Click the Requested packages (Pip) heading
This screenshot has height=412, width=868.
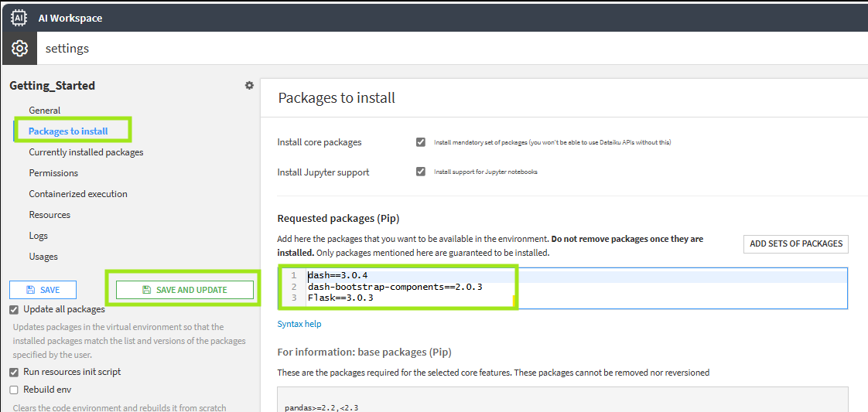tap(338, 219)
